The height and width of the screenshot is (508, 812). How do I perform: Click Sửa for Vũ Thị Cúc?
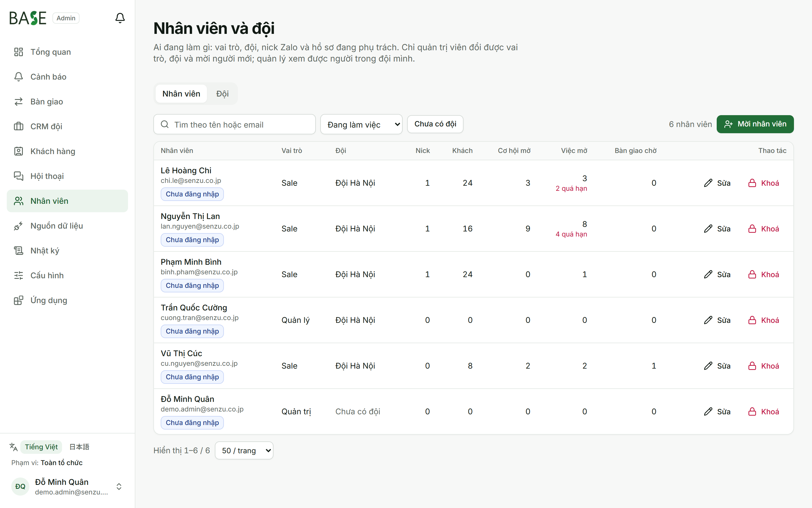[717, 365]
